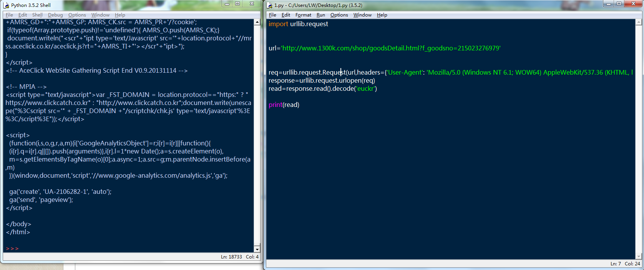The image size is (644, 270).
Task: Expand the editor's File menu
Action: click(272, 15)
